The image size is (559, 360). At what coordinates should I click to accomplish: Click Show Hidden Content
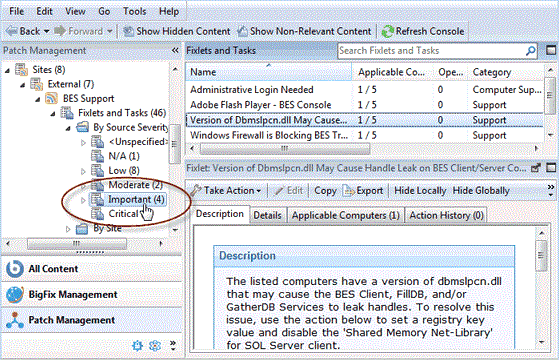tap(176, 31)
